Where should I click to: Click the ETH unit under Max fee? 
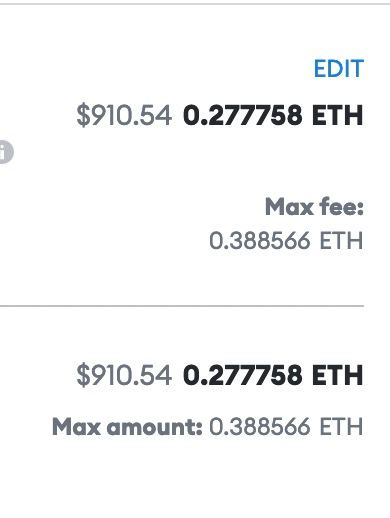pyautogui.click(x=341, y=241)
